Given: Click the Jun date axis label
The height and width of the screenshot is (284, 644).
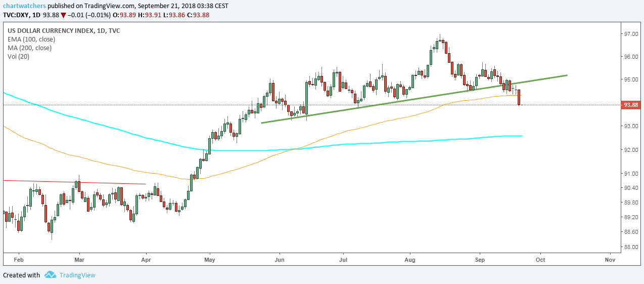Looking at the screenshot, I should click(x=279, y=259).
